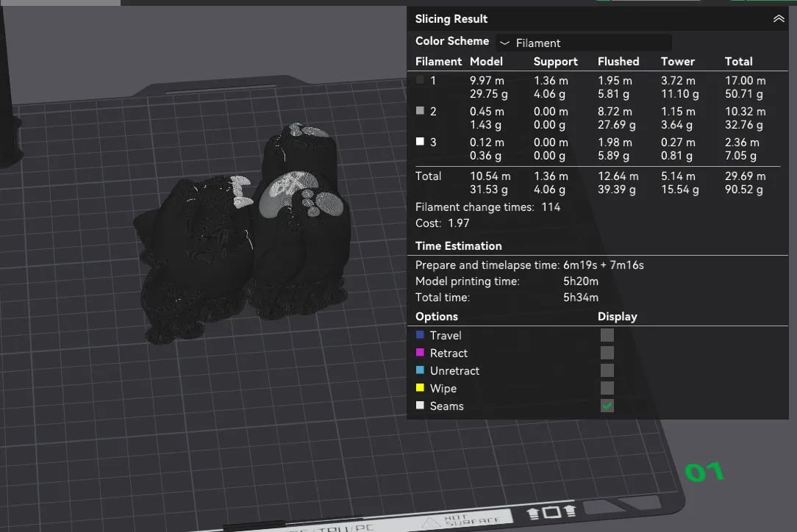Click the Options section heading

click(x=436, y=317)
